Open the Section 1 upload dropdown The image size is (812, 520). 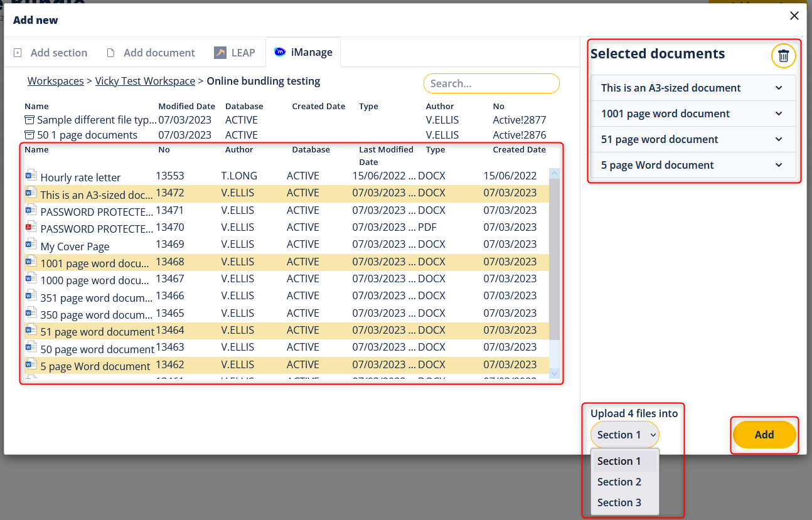[624, 434]
